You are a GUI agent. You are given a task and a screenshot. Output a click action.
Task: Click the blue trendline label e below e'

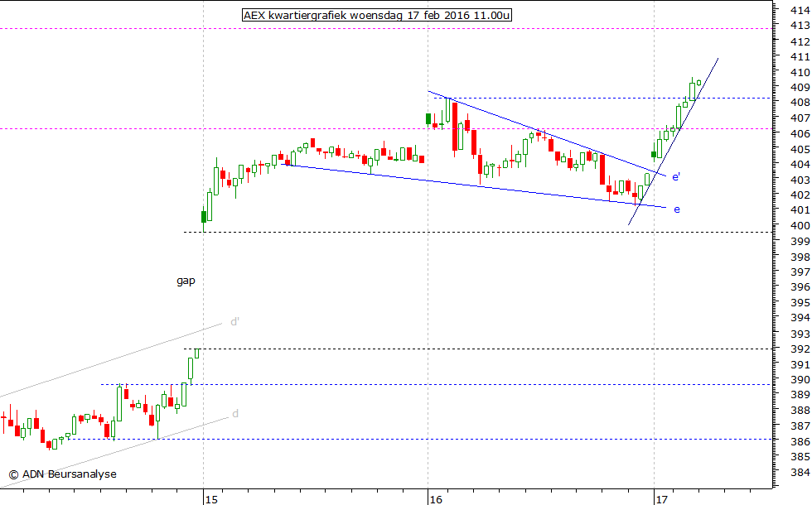point(676,209)
